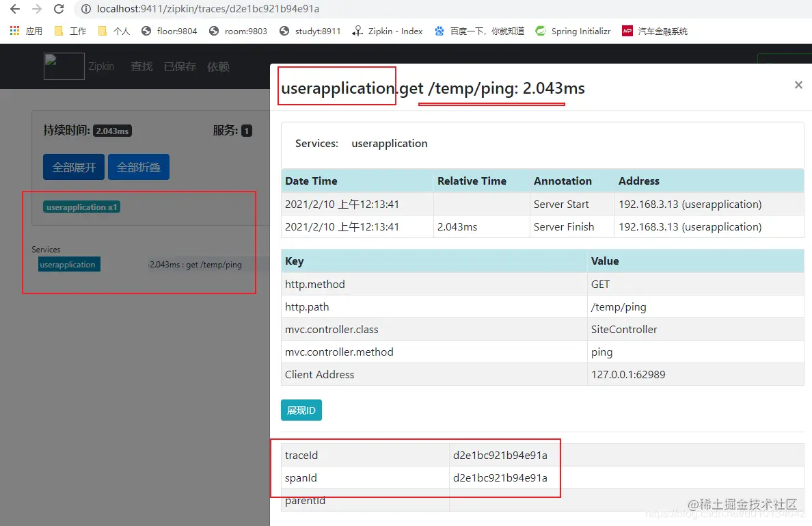The image size is (812, 526).
Task: Select the spanId label cell
Action: click(365, 478)
